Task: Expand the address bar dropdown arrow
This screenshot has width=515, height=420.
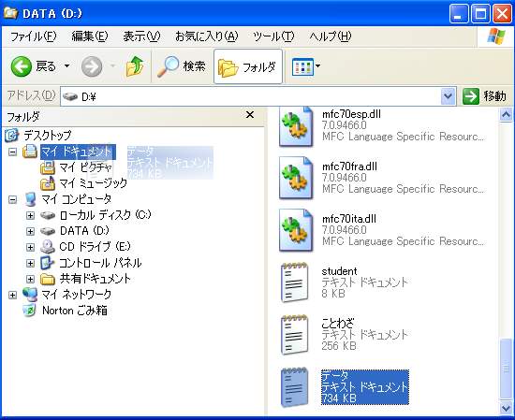Action: [448, 96]
